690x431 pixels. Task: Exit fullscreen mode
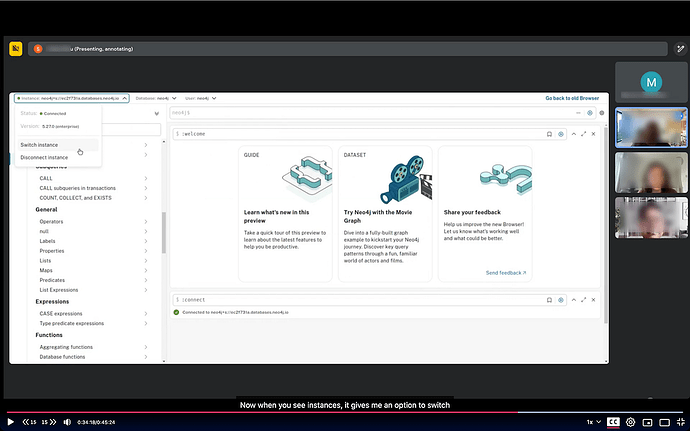tap(680, 422)
